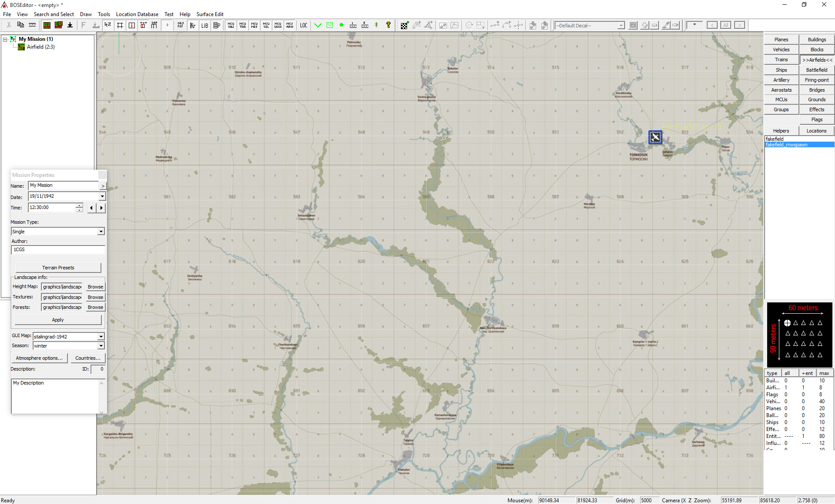Click the MCU SEL toolbar icon

point(266,25)
